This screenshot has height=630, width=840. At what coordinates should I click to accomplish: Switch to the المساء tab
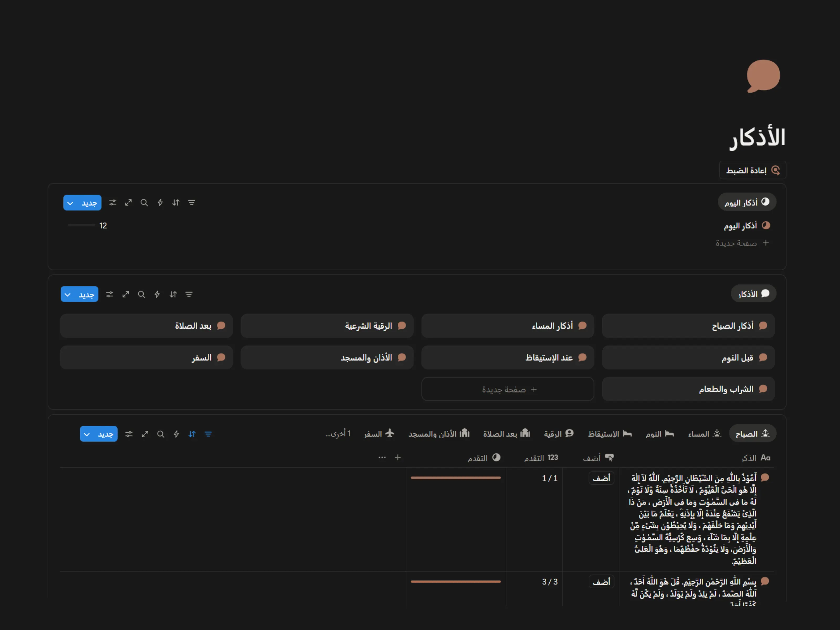coord(704,434)
